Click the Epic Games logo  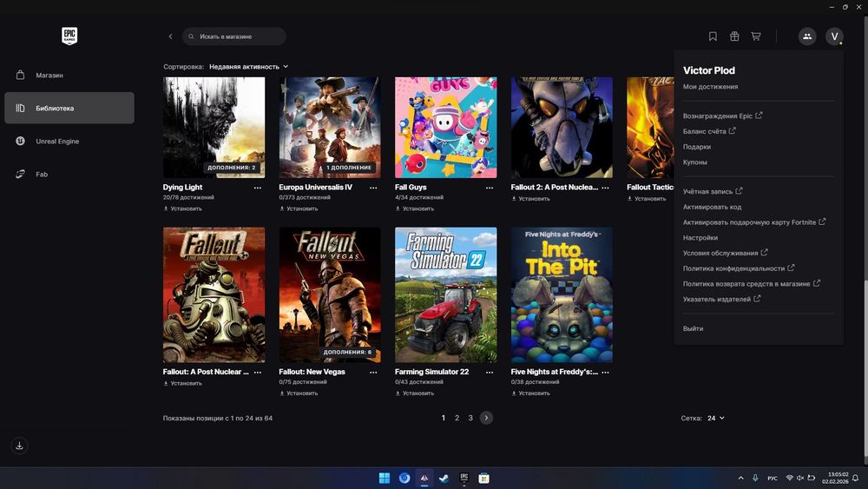[69, 36]
